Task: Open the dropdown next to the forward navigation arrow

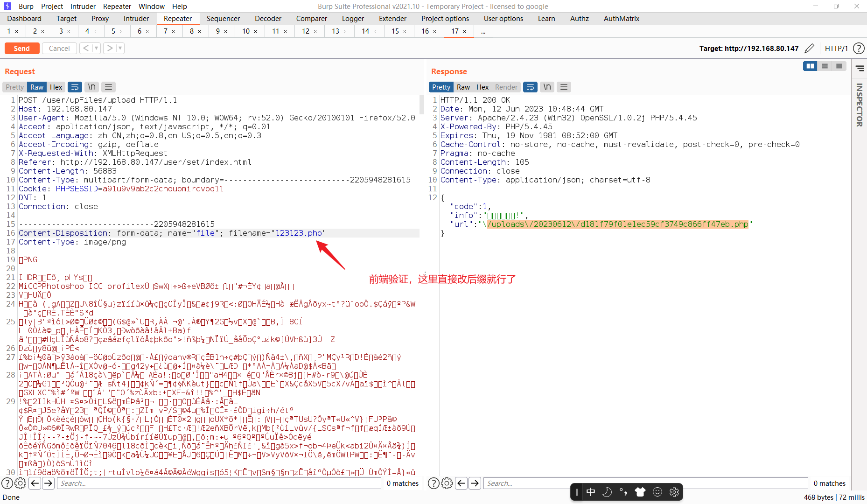Action: click(120, 48)
